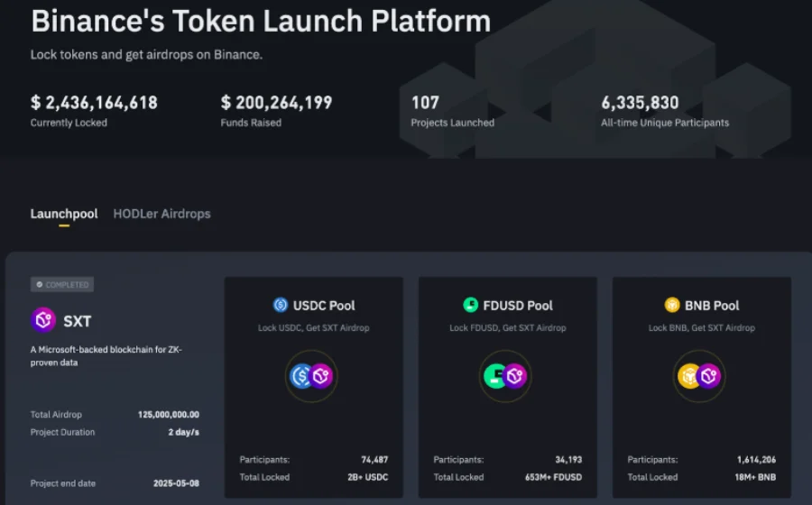
Task: Click the FDUSD coin icon in pool header
Action: (x=470, y=305)
